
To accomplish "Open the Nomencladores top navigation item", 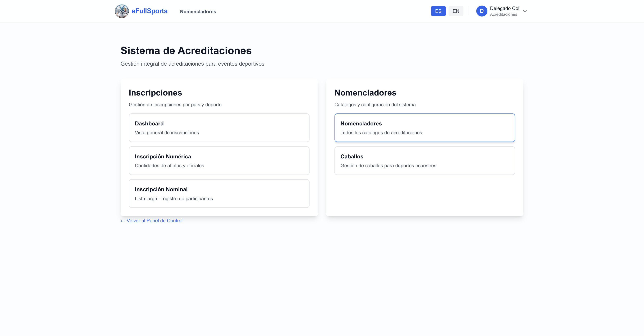I will (198, 12).
